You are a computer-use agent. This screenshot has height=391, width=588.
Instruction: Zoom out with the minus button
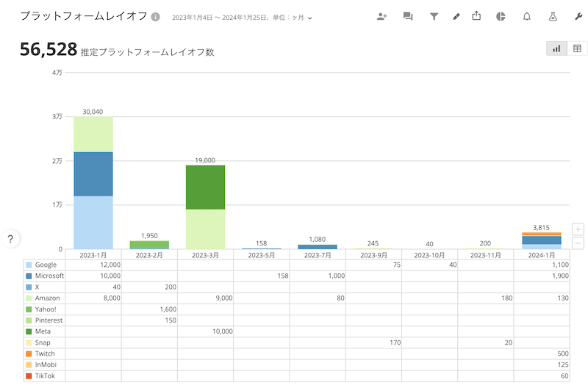pos(578,243)
